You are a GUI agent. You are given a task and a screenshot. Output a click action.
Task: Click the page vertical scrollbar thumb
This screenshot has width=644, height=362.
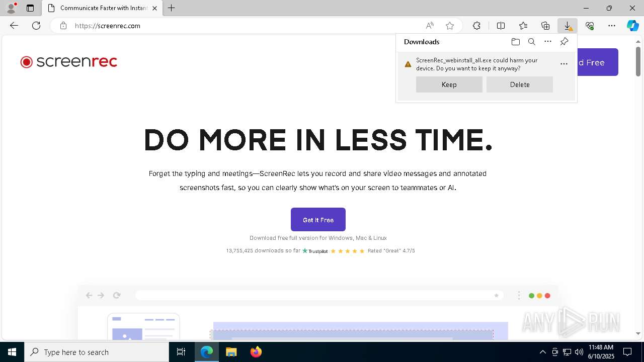click(638, 61)
